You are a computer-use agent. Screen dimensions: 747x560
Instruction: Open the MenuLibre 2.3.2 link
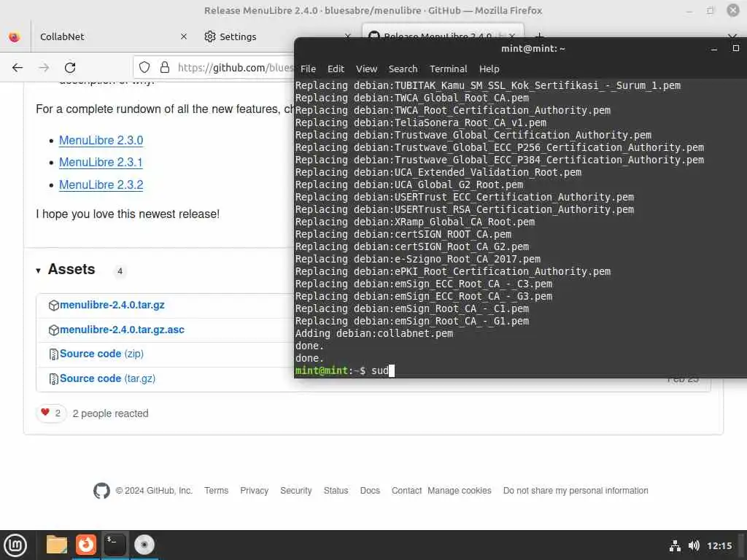coord(101,184)
